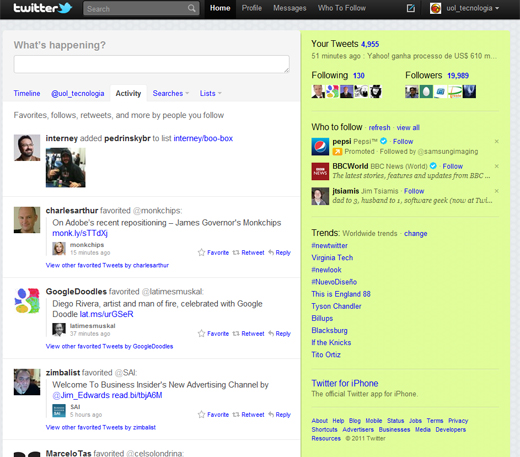Open Messages in the top bar

tap(290, 8)
